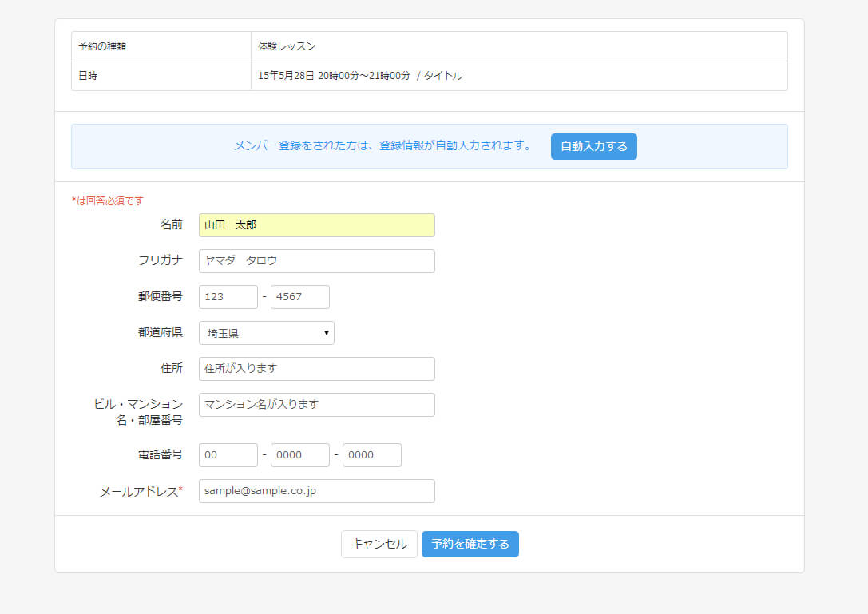Screen dimensions: 868x614
Task: Confirm booking with 予約を確定する button
Action: (470, 544)
